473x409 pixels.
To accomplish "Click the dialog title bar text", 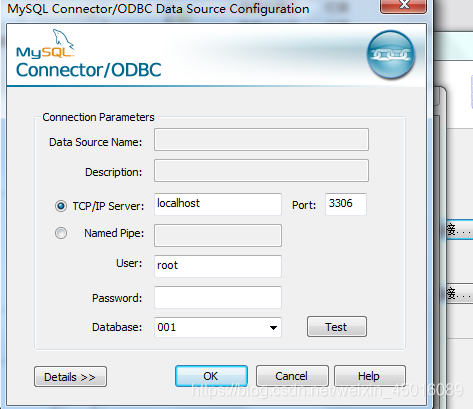I will pyautogui.click(x=158, y=9).
